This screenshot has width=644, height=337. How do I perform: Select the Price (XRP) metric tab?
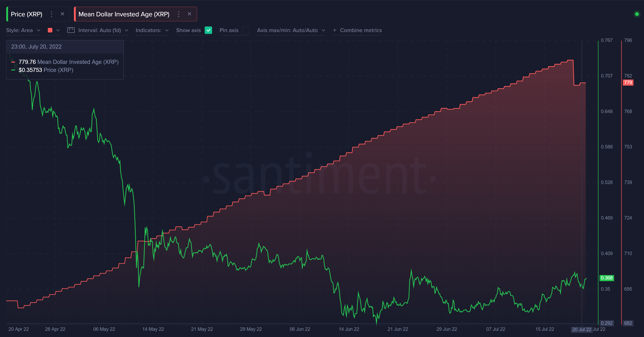(x=26, y=14)
